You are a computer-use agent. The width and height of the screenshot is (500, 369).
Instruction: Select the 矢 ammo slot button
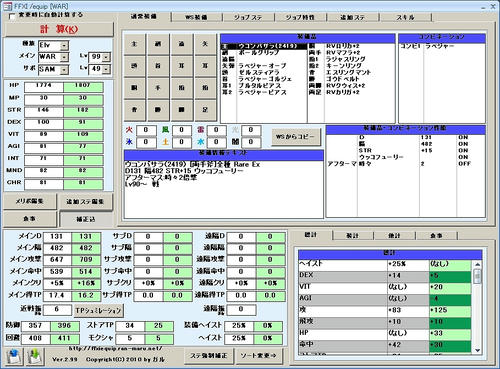click(205, 44)
